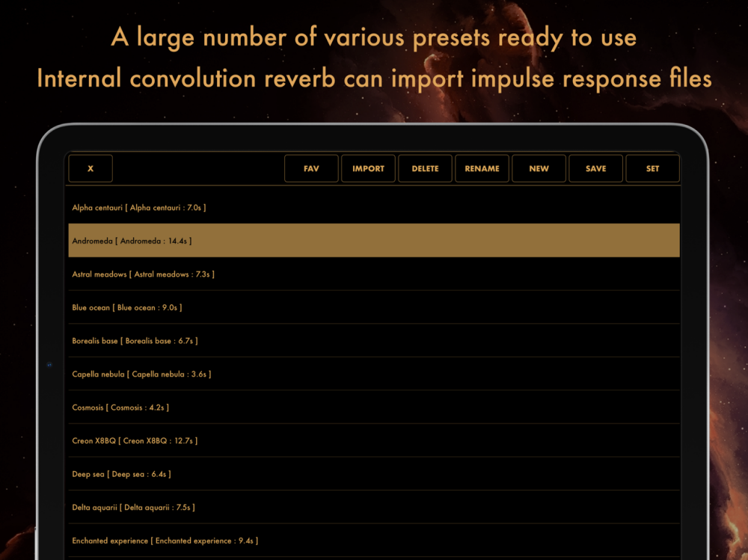Image resolution: width=748 pixels, height=560 pixels.
Task: Pick the Blue ocean preset
Action: click(374, 307)
